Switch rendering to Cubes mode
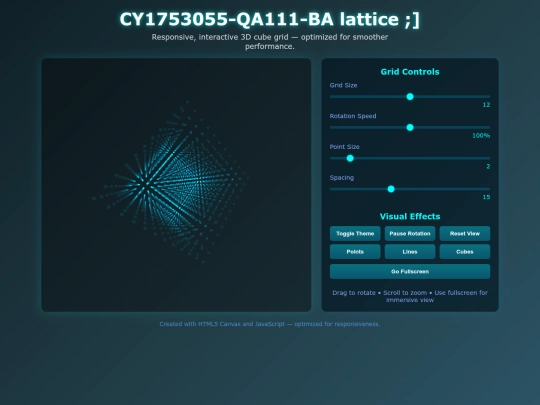The width and height of the screenshot is (540, 405). (x=465, y=252)
